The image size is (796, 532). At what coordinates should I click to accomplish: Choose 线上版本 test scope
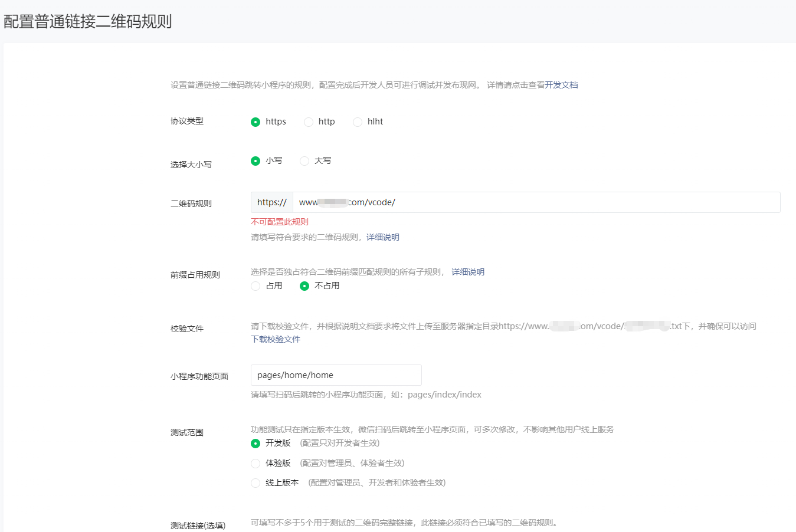point(255,483)
